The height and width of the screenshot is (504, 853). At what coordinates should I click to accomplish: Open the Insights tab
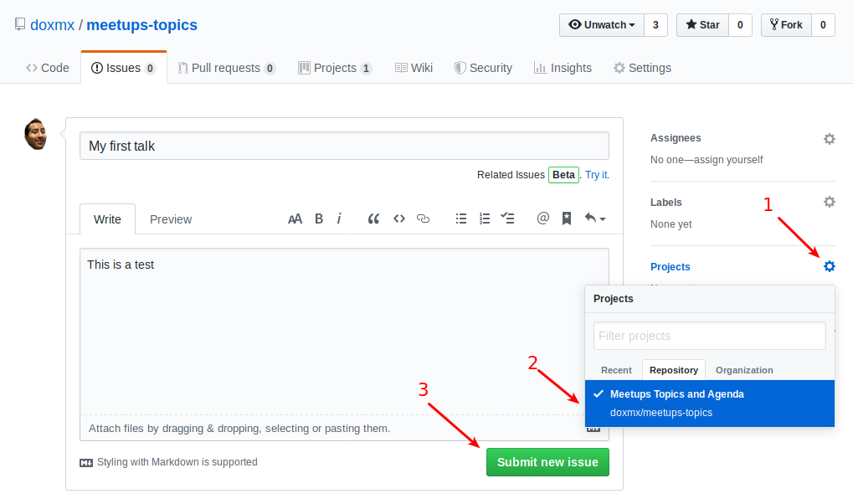563,68
